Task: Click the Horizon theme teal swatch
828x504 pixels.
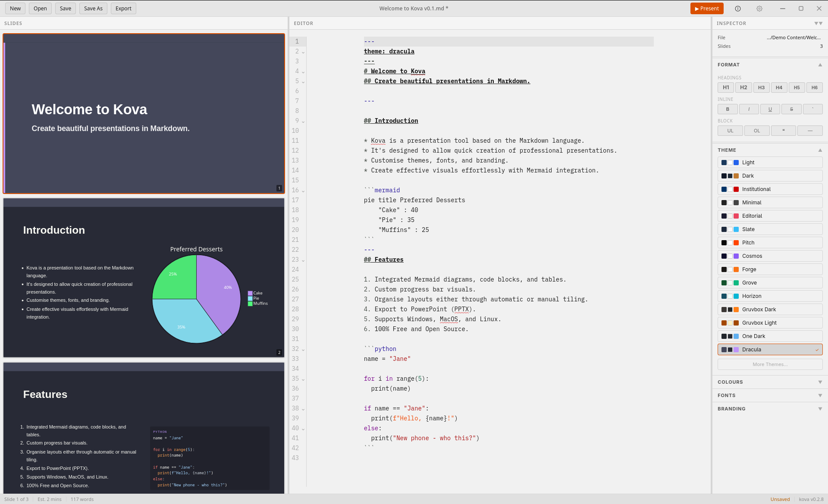Action: [736, 296]
